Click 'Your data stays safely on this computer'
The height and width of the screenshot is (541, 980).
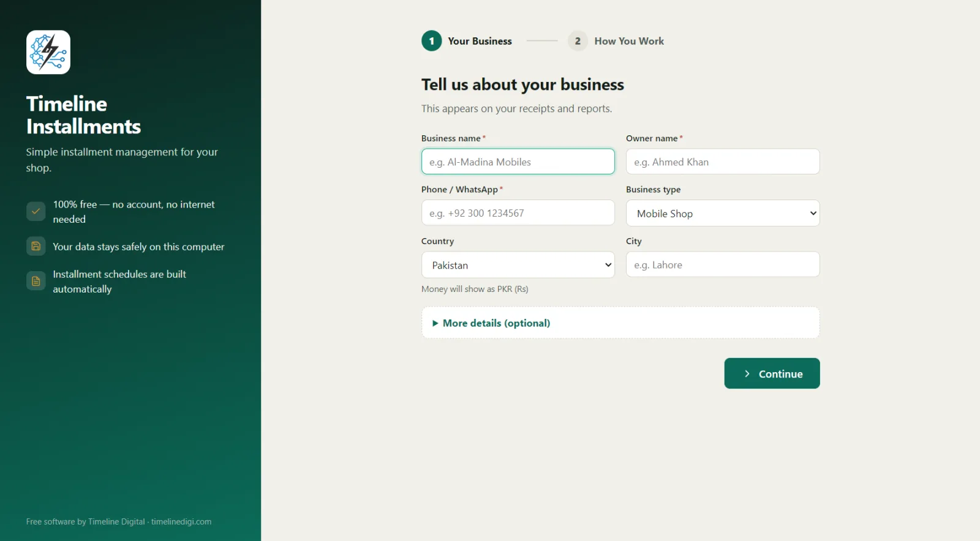[x=138, y=247]
